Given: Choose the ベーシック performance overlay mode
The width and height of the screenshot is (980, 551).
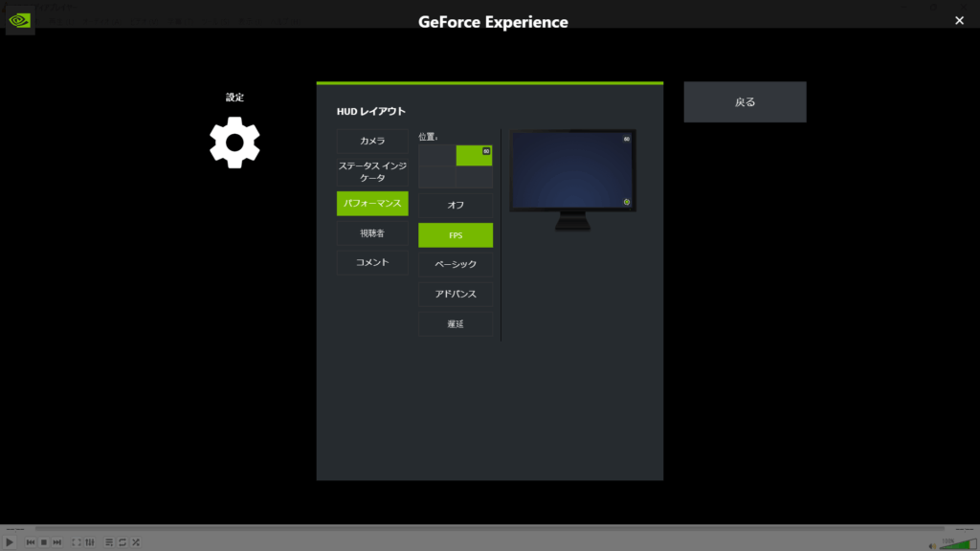Looking at the screenshot, I should click(455, 264).
